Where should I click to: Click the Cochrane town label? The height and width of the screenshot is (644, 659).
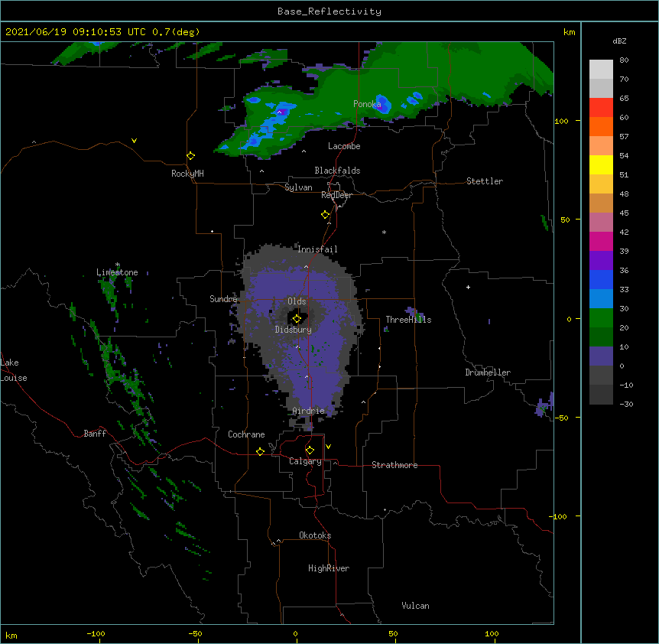246,434
